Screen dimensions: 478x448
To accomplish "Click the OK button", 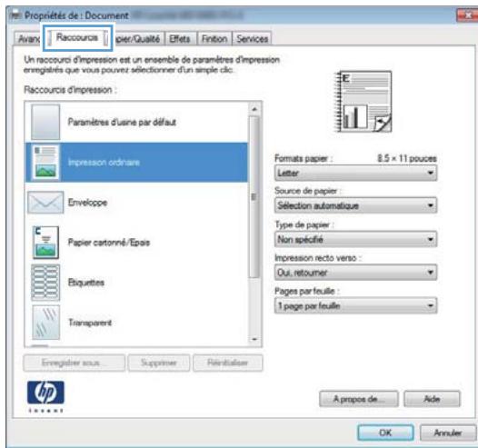I will tap(385, 433).
